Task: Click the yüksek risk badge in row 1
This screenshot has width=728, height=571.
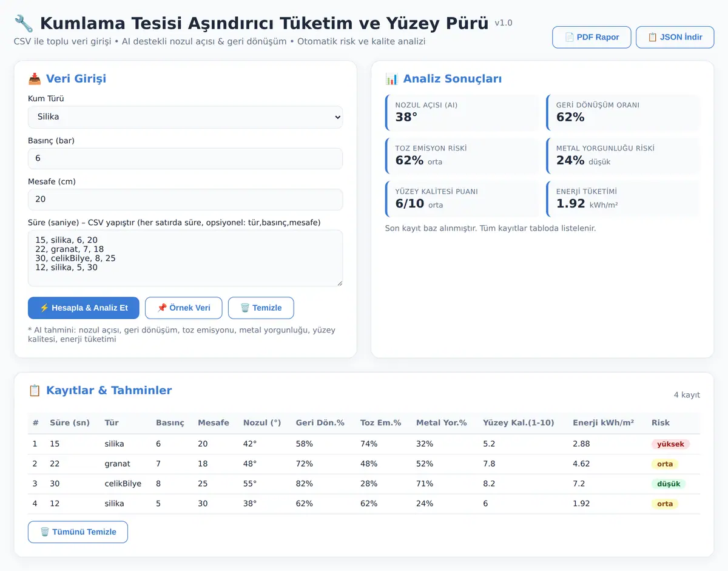Action: click(x=670, y=444)
